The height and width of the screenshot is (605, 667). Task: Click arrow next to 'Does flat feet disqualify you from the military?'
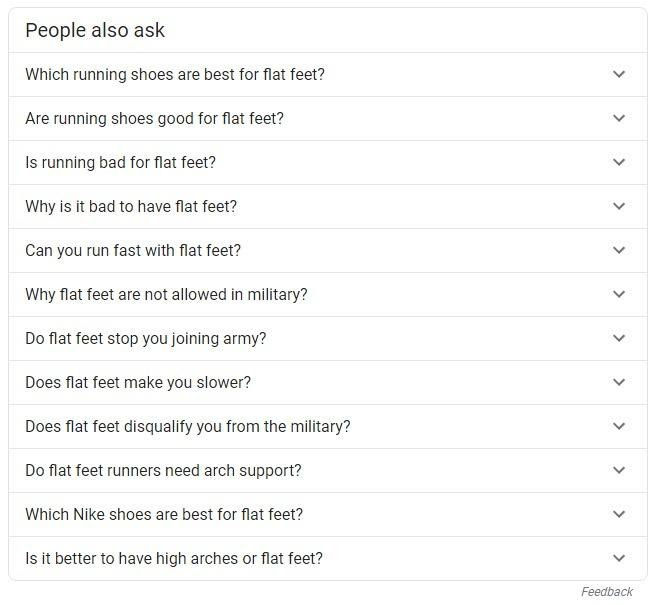coord(619,426)
